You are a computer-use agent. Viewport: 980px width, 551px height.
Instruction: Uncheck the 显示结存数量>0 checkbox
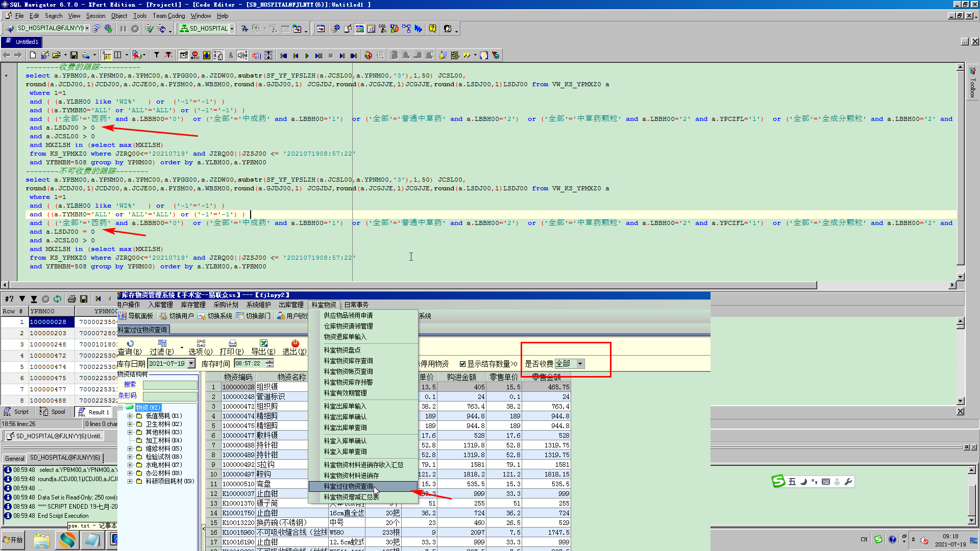click(462, 364)
